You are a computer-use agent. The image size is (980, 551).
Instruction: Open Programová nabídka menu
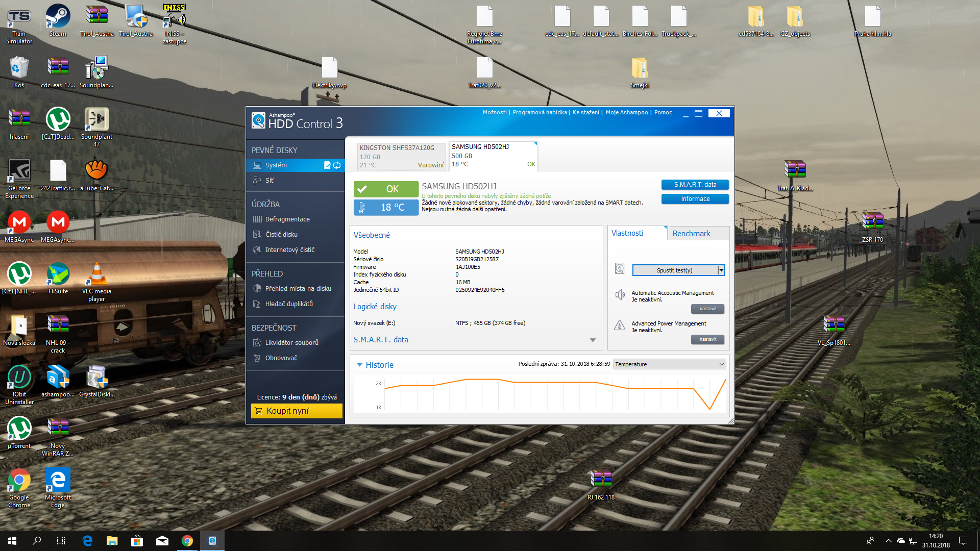click(540, 112)
